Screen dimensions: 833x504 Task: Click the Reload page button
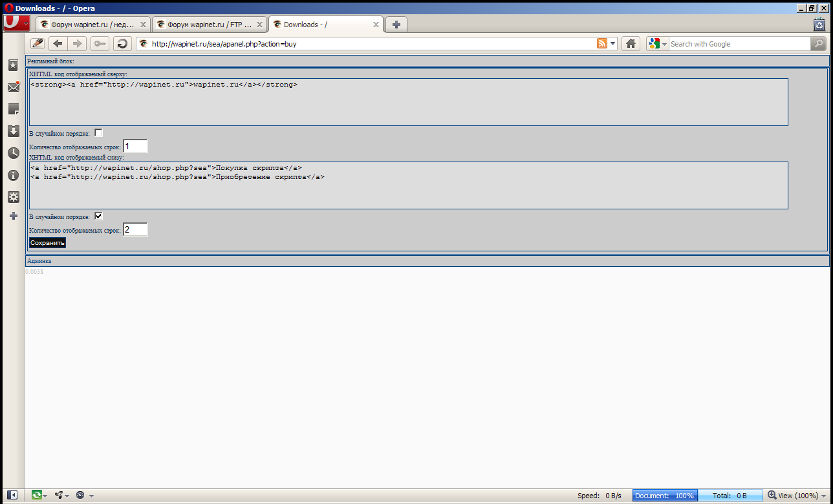pyautogui.click(x=122, y=44)
